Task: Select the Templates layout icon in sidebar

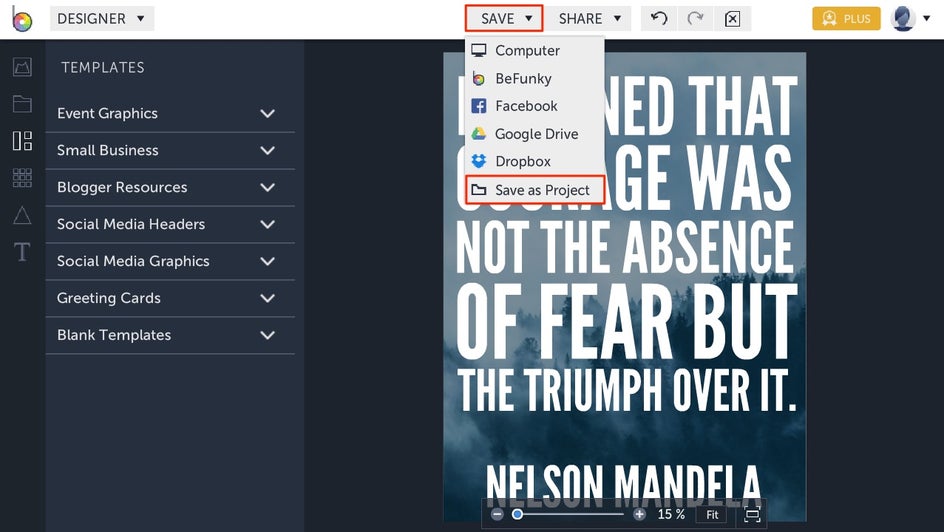Action: click(22, 141)
